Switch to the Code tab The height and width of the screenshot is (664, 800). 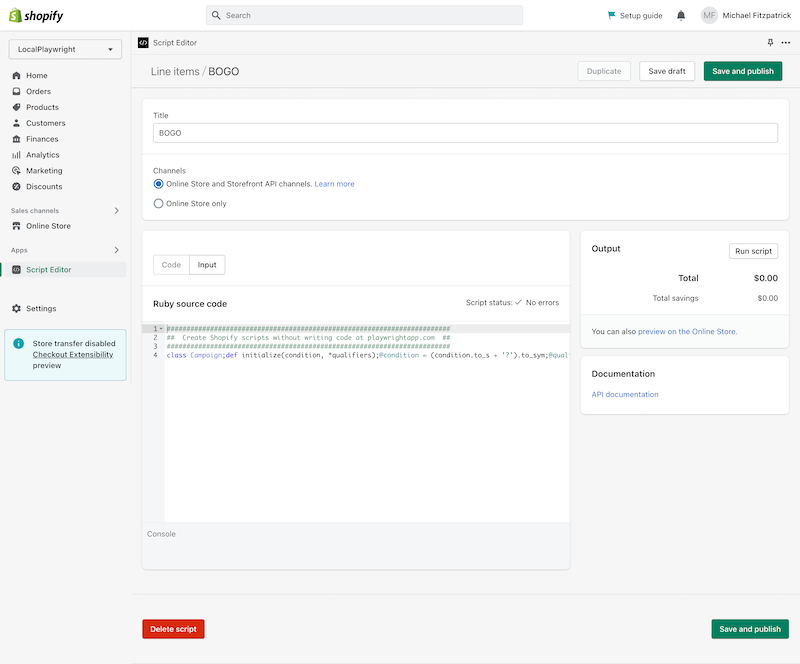pos(171,265)
